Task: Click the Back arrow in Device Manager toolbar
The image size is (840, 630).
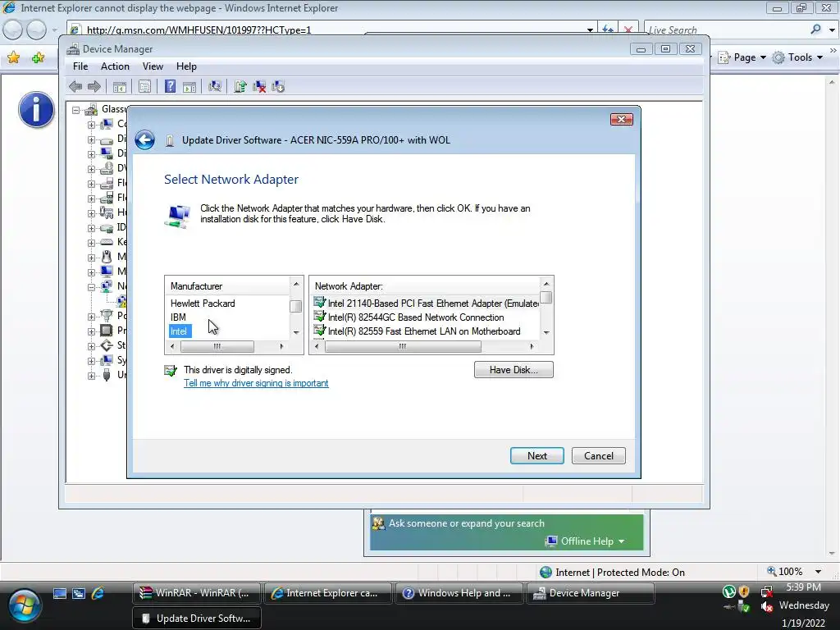Action: point(75,86)
